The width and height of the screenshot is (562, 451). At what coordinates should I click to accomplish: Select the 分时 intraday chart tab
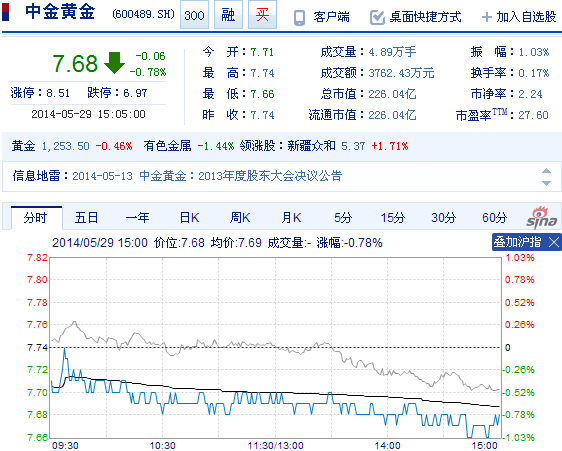pyautogui.click(x=36, y=218)
